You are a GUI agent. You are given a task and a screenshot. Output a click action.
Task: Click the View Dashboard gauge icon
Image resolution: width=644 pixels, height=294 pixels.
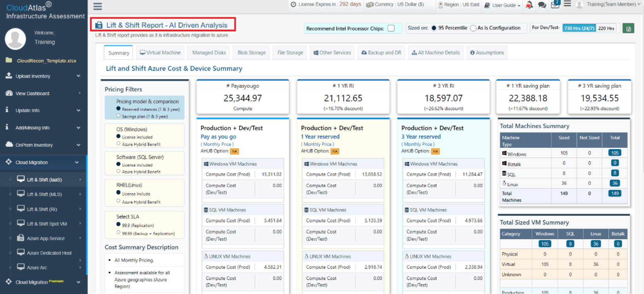[9, 93]
